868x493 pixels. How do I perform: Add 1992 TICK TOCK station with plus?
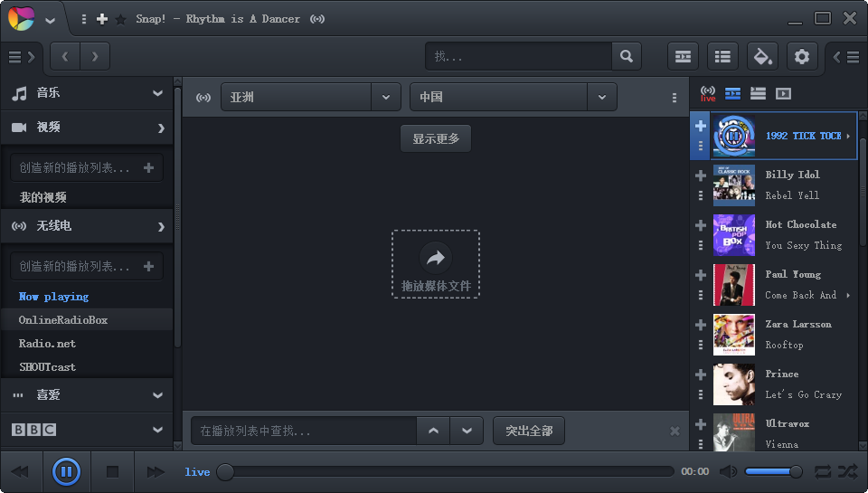[x=700, y=126]
